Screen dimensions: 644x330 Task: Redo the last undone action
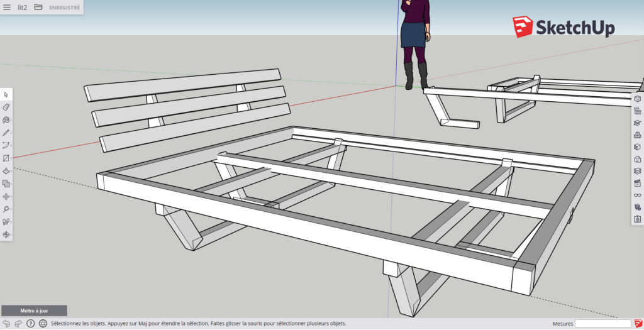tap(18, 324)
